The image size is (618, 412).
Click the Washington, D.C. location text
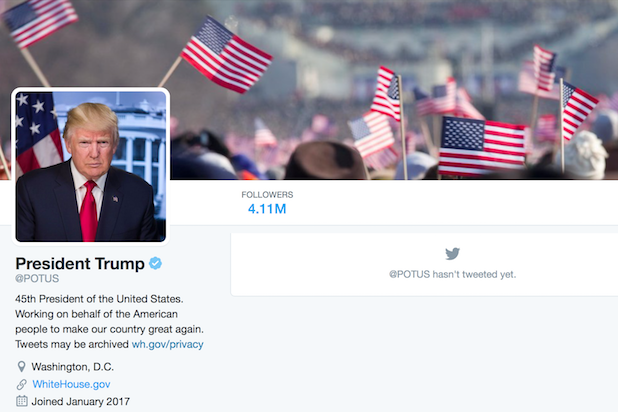click(x=73, y=367)
